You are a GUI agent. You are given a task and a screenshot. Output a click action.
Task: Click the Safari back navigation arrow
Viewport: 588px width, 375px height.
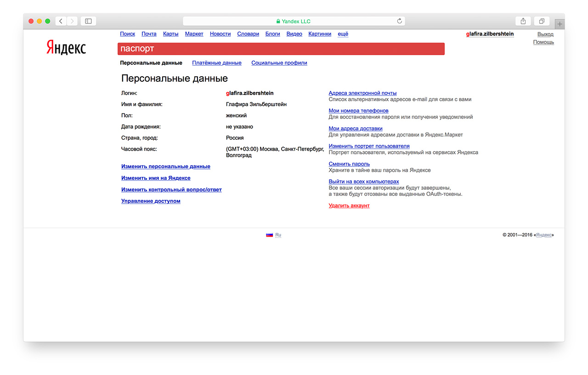(x=61, y=21)
